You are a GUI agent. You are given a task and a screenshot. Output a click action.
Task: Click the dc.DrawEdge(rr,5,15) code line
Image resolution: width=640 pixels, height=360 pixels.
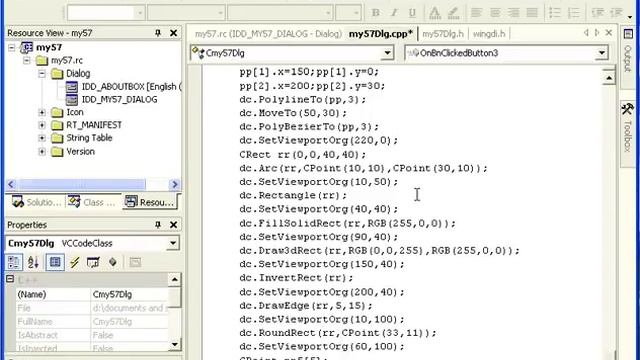[x=306, y=306]
